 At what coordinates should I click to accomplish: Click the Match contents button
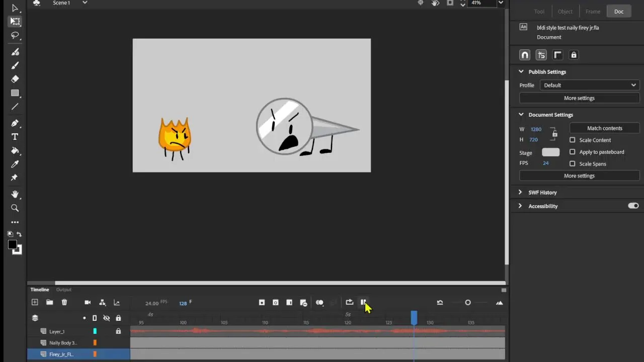click(604, 128)
